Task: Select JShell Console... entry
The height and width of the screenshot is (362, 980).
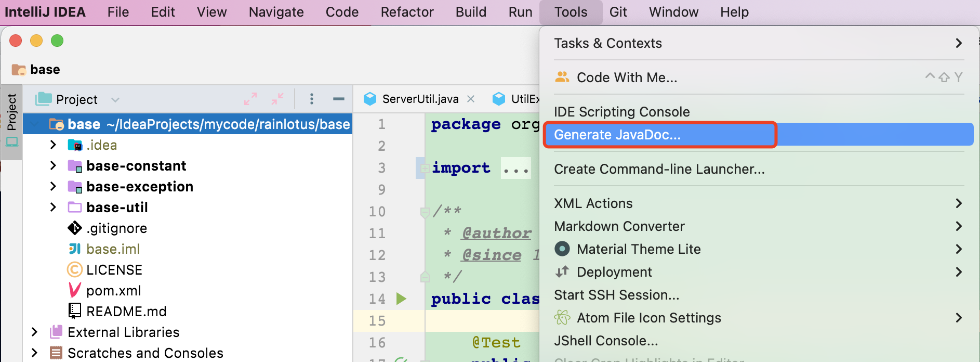Action: pos(759,341)
